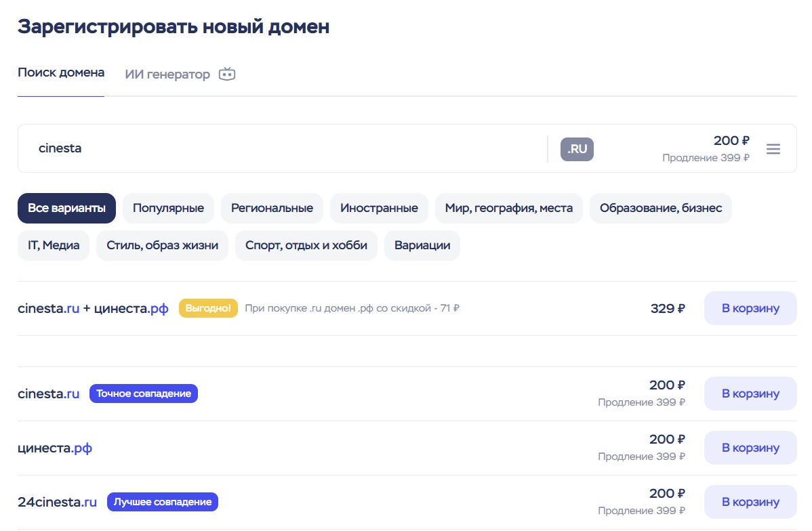Click the cinesta.ru name beside Точное совпадение
The width and height of the screenshot is (812, 531).
pos(49,394)
